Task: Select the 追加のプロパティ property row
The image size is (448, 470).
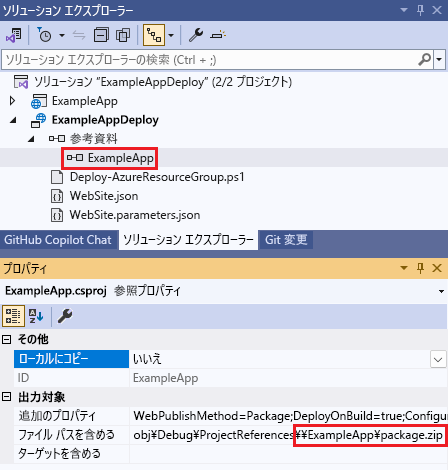Action: (x=71, y=416)
